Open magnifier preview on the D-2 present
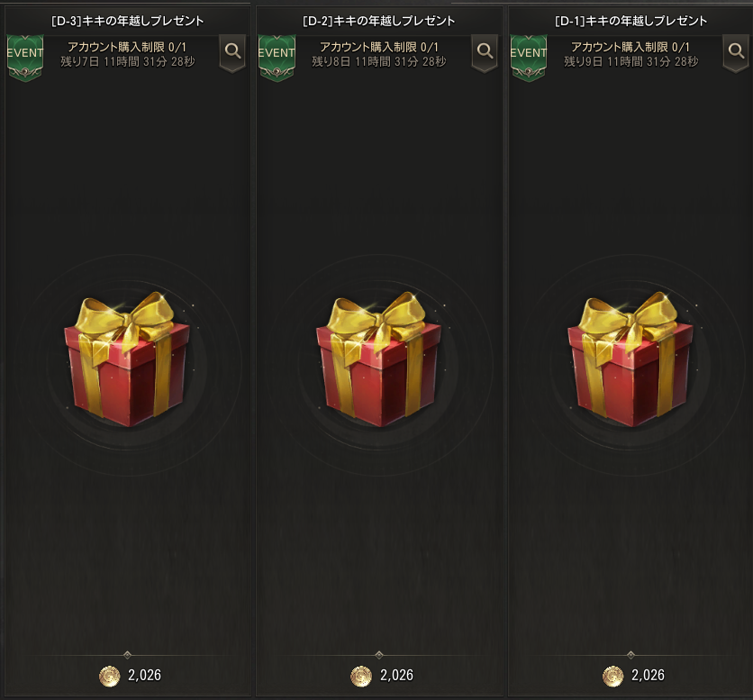753x700 pixels. (x=485, y=52)
